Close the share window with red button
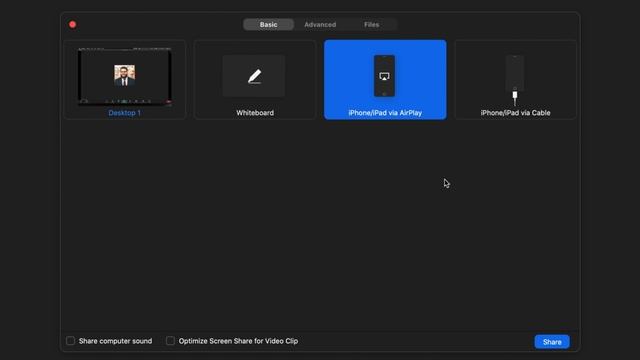Image resolution: width=640 pixels, height=360 pixels. (73, 24)
